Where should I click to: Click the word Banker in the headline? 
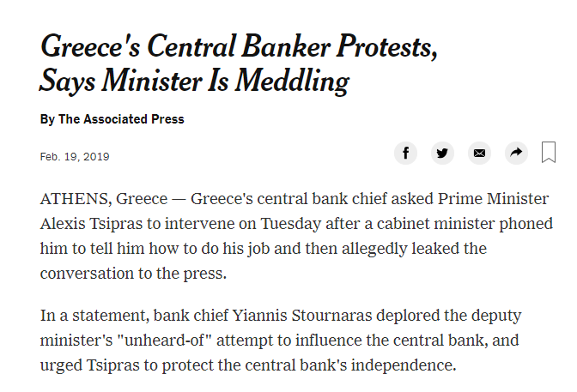pyautogui.click(x=286, y=46)
